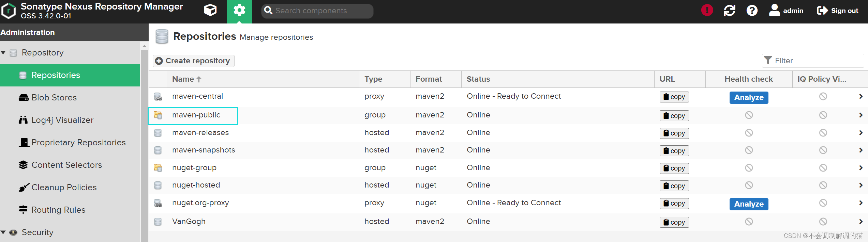
Task: Click the Search components field
Action: [317, 11]
